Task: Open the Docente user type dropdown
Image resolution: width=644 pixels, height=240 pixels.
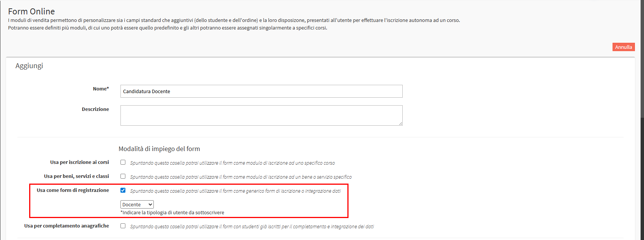Action: click(137, 204)
